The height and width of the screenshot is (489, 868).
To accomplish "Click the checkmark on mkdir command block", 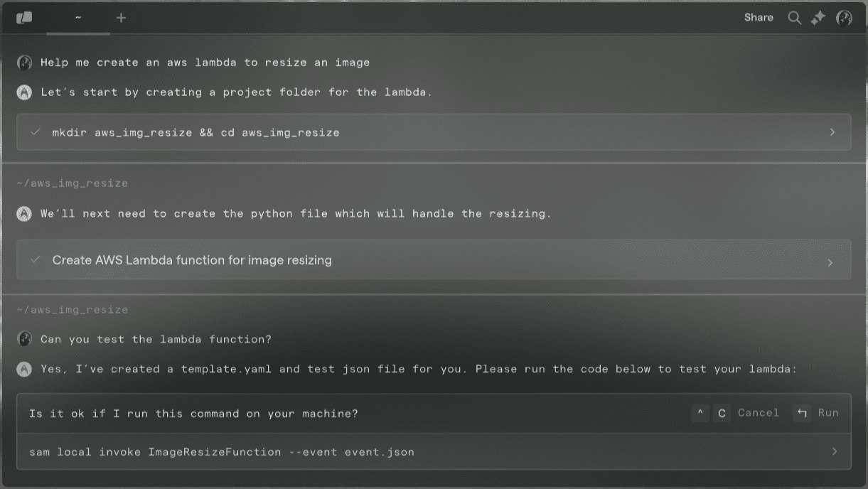I will (35, 132).
